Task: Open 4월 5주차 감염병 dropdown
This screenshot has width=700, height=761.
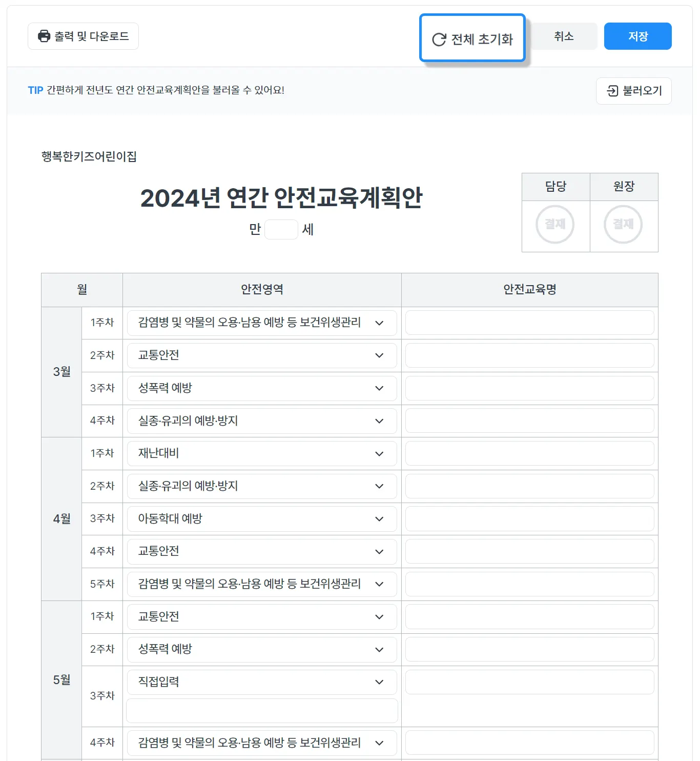Action: 262,584
